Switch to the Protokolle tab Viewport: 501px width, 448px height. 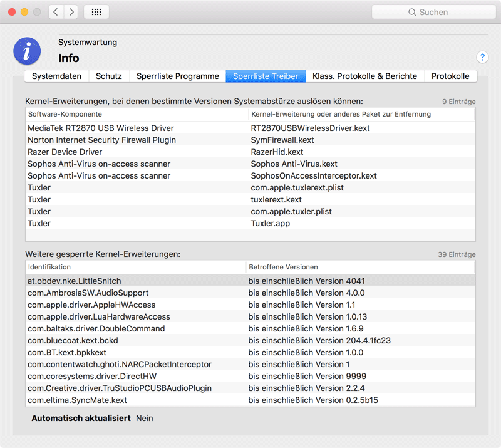click(450, 76)
